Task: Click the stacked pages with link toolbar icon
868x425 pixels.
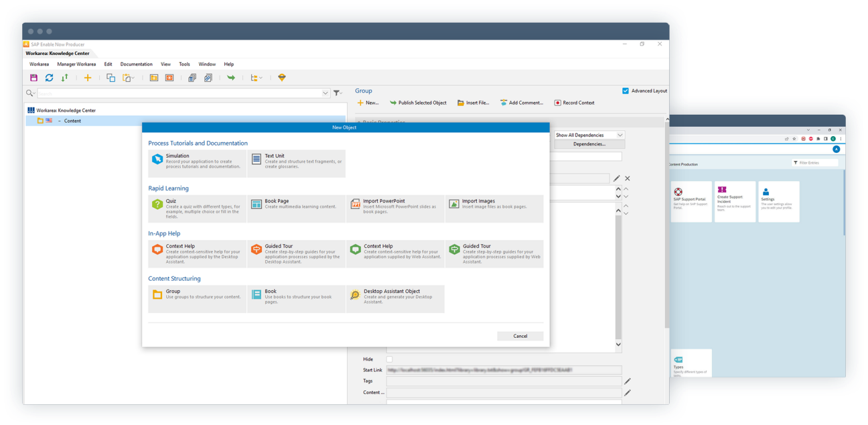Action: coord(208,78)
